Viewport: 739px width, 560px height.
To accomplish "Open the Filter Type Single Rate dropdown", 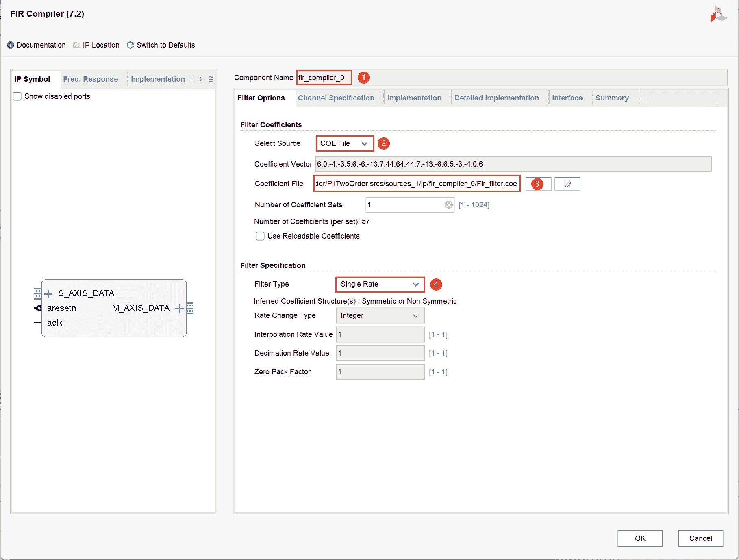I will 380,284.
